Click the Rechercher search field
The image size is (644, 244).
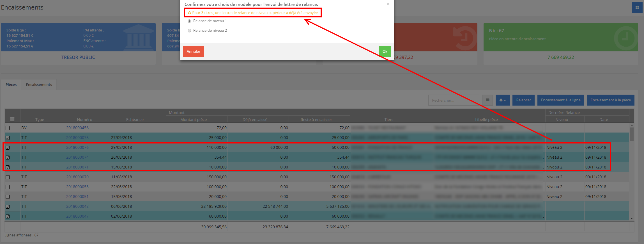click(453, 100)
